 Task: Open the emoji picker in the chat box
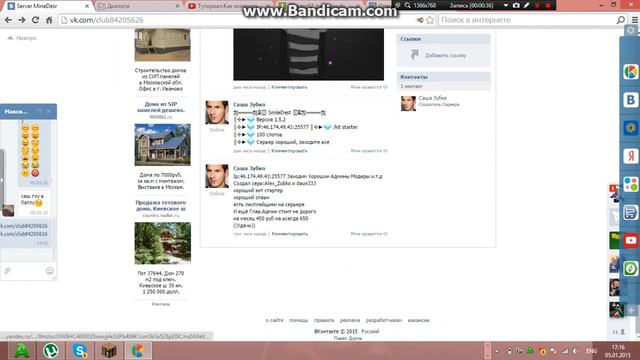coord(50,271)
